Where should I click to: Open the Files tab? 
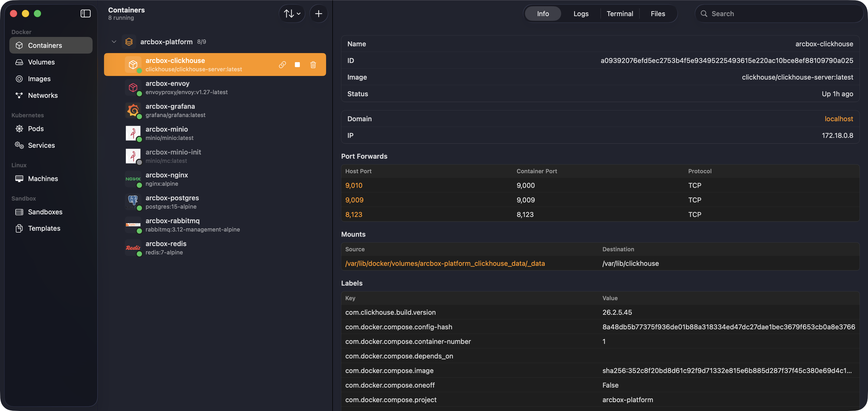[658, 14]
